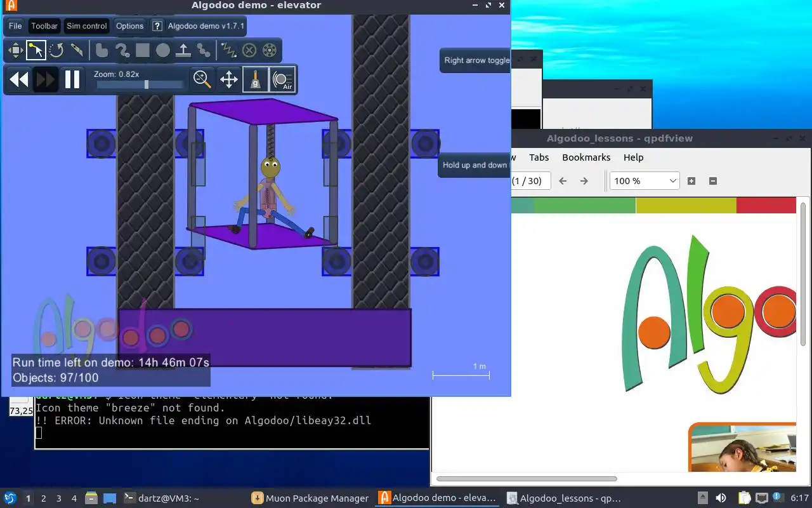Click the Undo rewind button
The image size is (812, 508).
pos(19,79)
